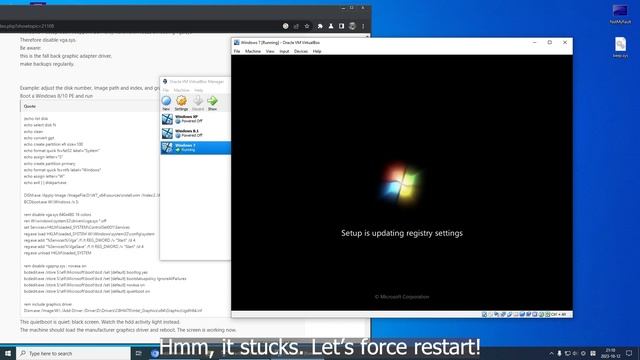
Task: Open the NotMyFault desktop icon
Action: [x=620, y=15]
